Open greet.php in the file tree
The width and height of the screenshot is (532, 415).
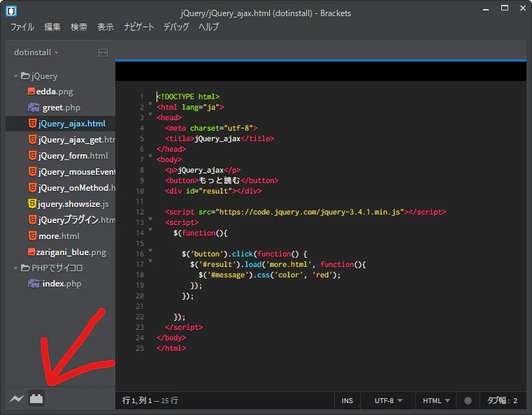click(62, 108)
